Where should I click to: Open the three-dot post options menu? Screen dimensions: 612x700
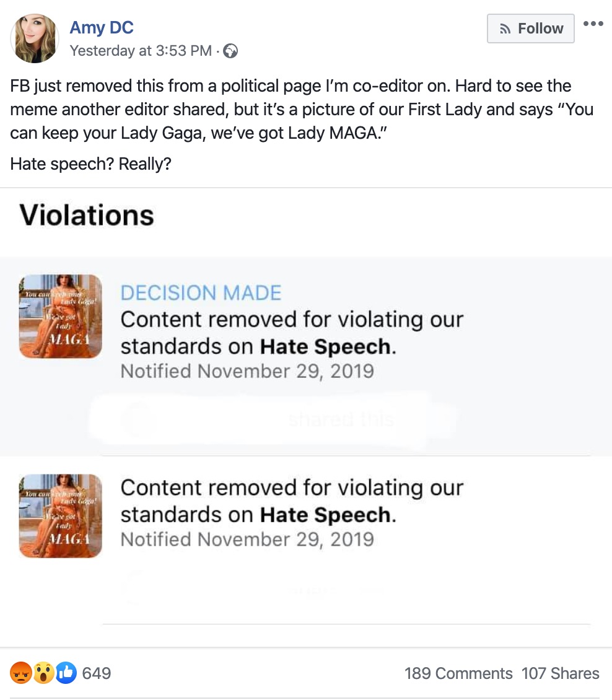coord(593,24)
